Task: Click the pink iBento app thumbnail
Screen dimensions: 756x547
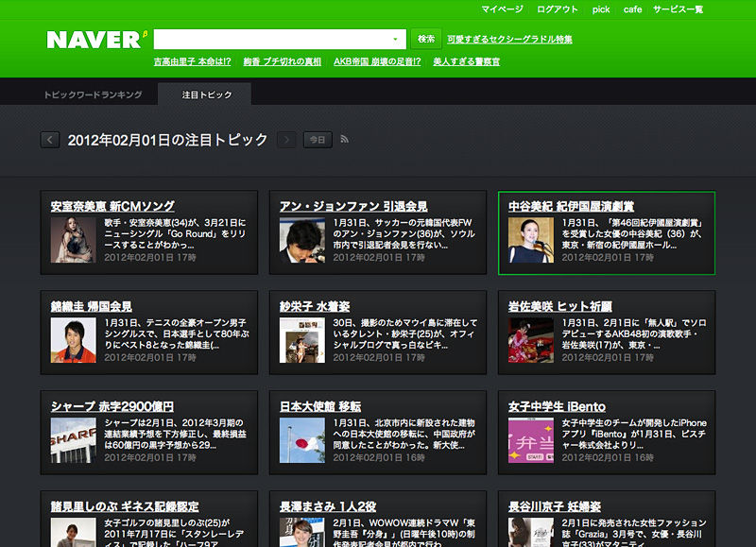Action: coord(531,440)
